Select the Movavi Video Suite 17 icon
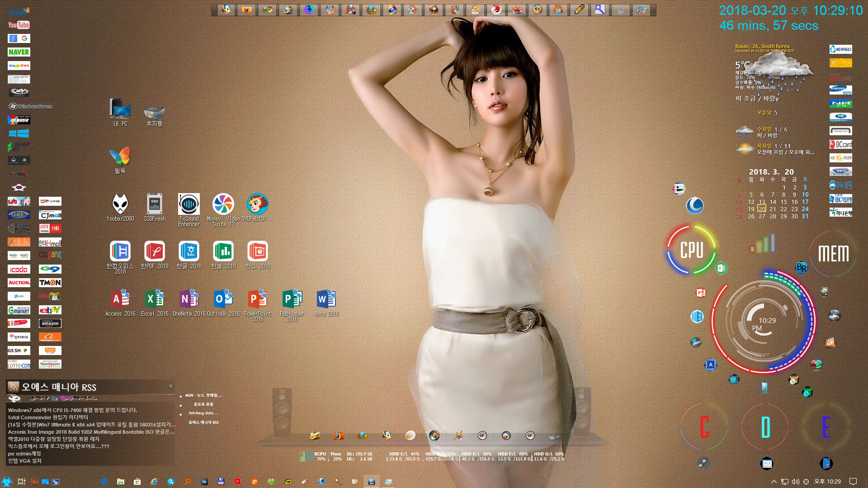Viewport: 868px width, 488px height. click(223, 210)
